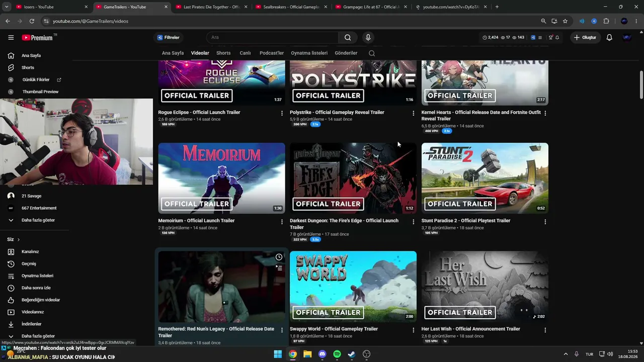This screenshot has width=644, height=362.
Task: Open options for Darkest Dungeon video
Action: 414,222
